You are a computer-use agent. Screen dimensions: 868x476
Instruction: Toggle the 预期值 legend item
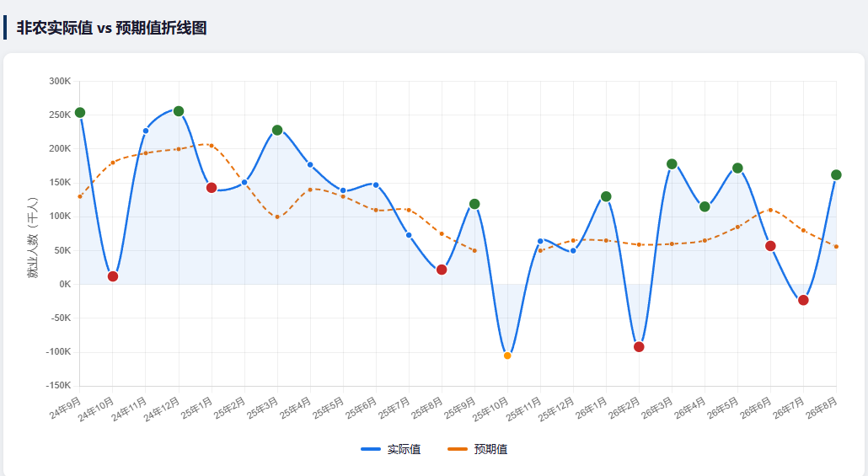tap(478, 449)
